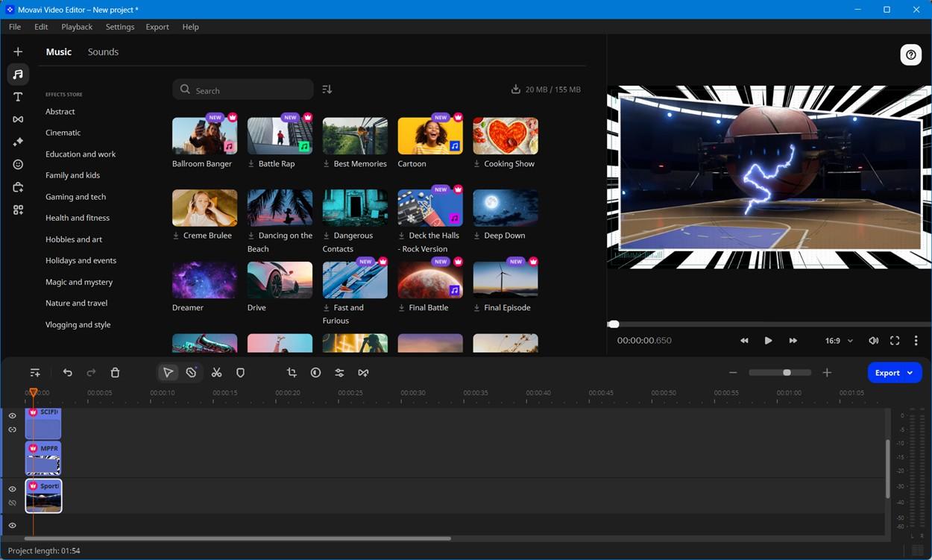
Task: Open the Export menu in menu bar
Action: click(x=157, y=27)
